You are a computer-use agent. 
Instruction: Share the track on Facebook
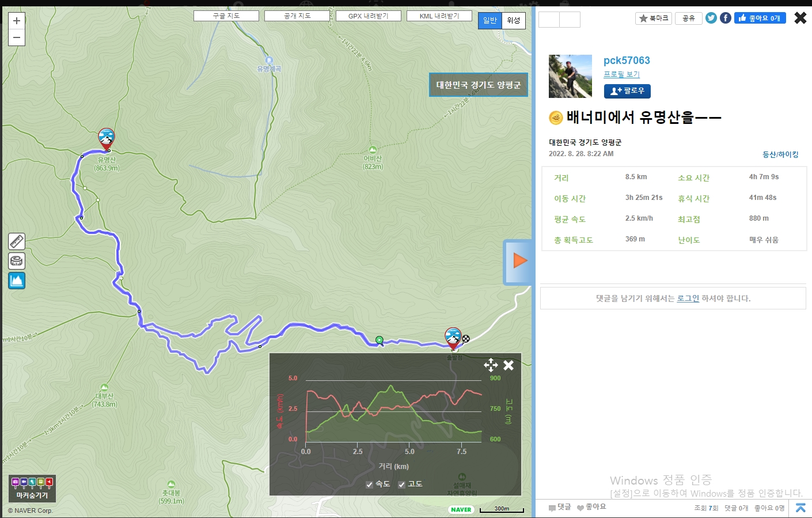726,18
